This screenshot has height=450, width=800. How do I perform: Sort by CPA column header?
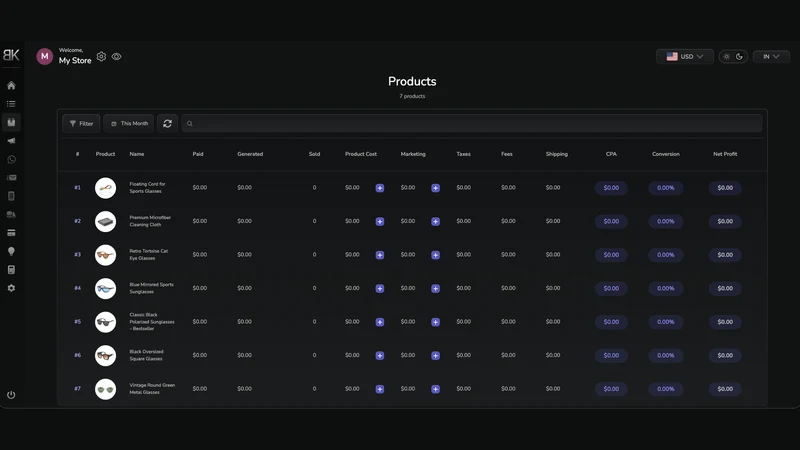[611, 154]
